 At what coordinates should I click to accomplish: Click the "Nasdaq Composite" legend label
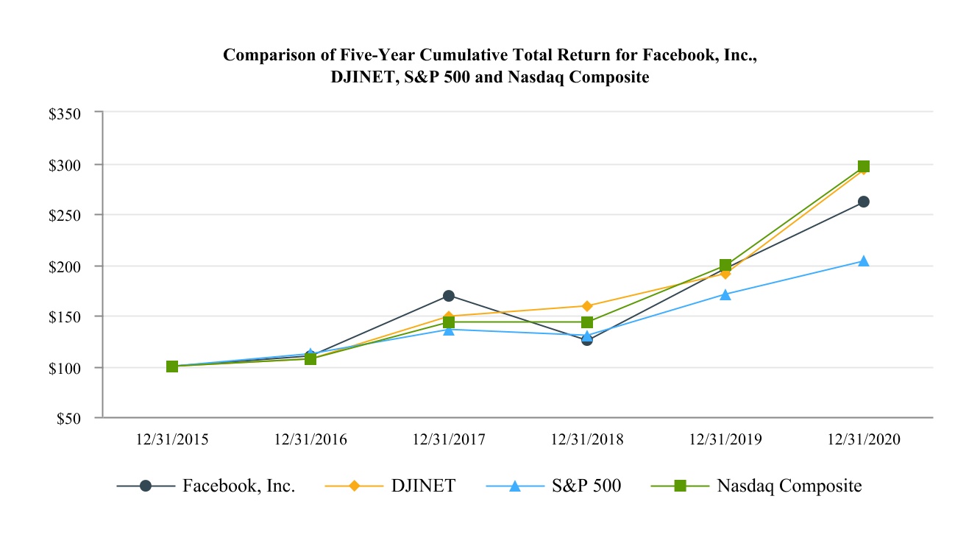click(789, 486)
